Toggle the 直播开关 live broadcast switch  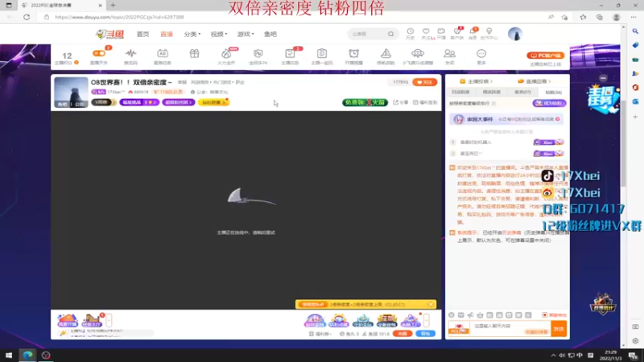[98, 53]
